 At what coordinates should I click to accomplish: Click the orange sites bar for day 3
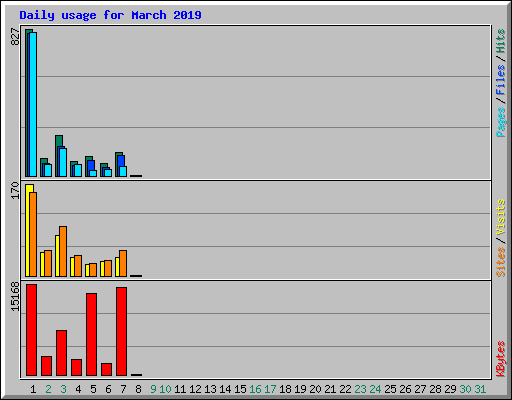click(x=63, y=251)
